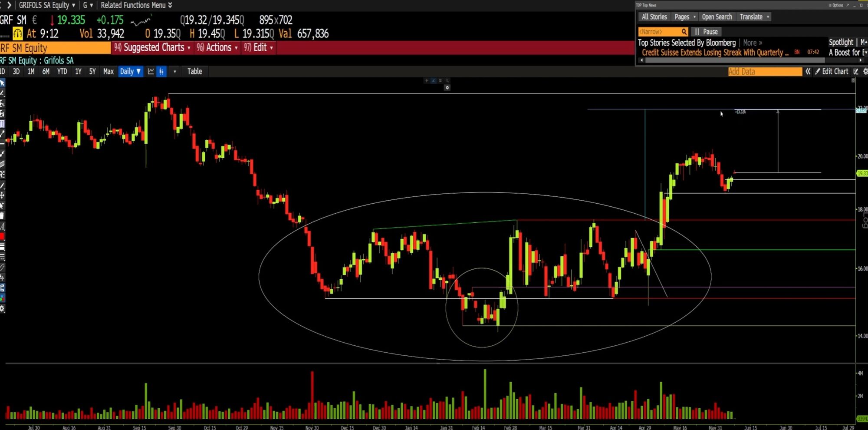Select the 5Y time range
The image size is (868, 430).
[92, 71]
